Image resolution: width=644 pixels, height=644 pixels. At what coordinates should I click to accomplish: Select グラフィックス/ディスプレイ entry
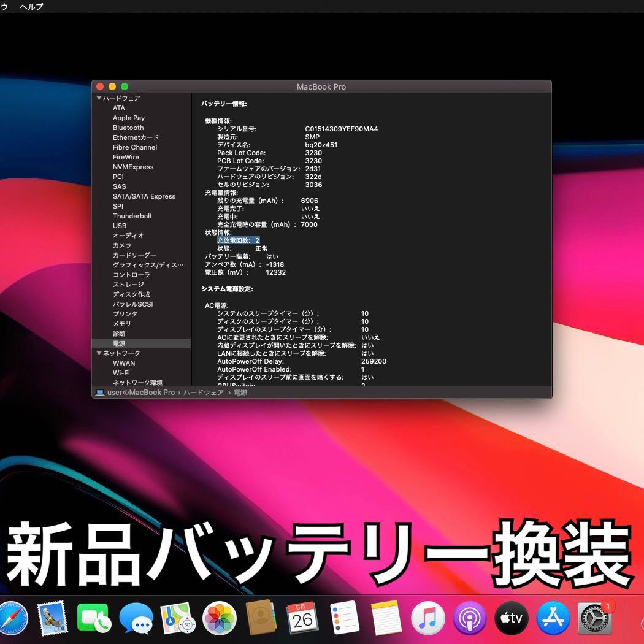coord(148,265)
